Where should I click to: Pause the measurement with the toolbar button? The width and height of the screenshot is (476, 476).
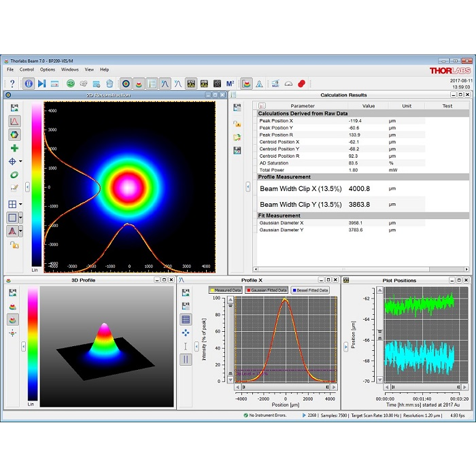click(x=28, y=84)
